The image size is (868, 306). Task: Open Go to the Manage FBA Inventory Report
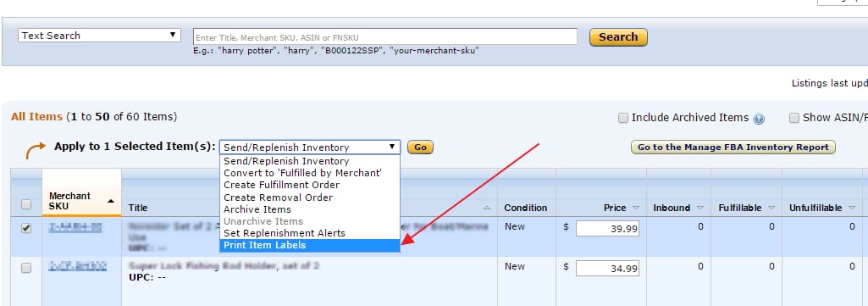(x=733, y=147)
